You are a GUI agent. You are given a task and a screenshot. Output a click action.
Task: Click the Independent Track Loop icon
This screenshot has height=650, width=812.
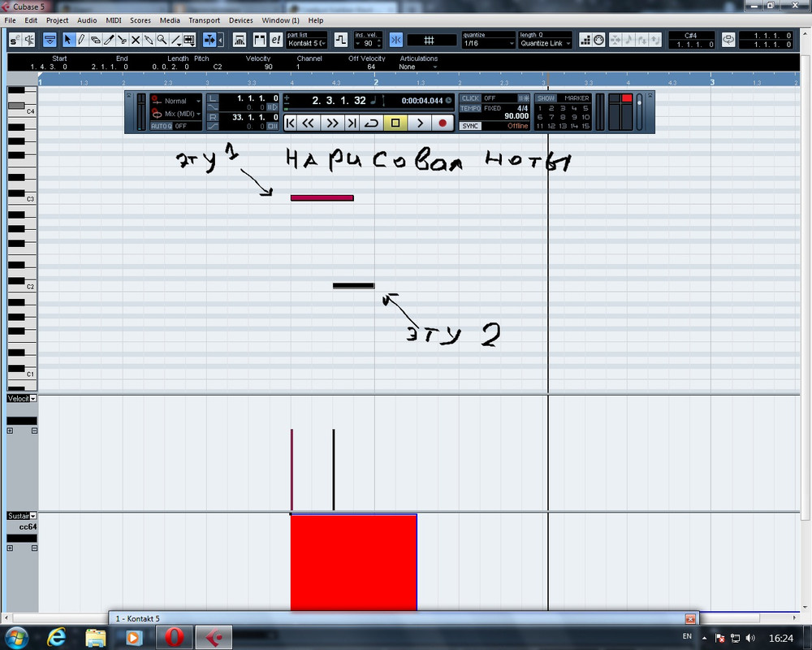341,40
